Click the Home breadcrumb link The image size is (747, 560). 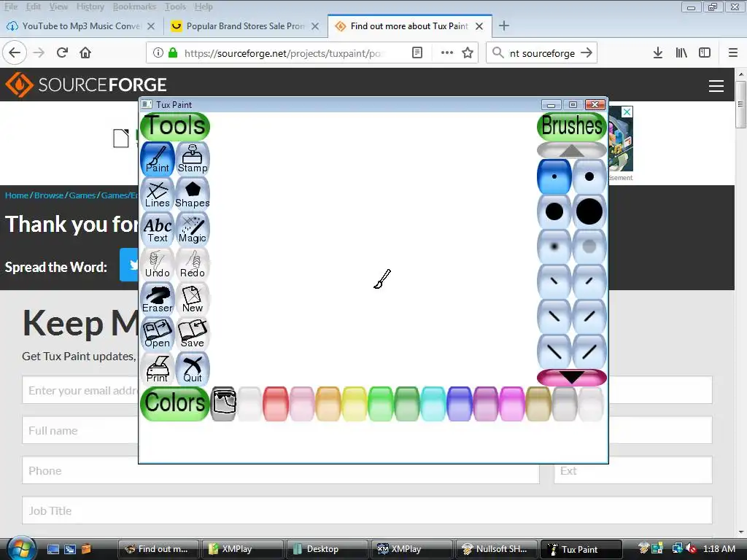tap(17, 195)
